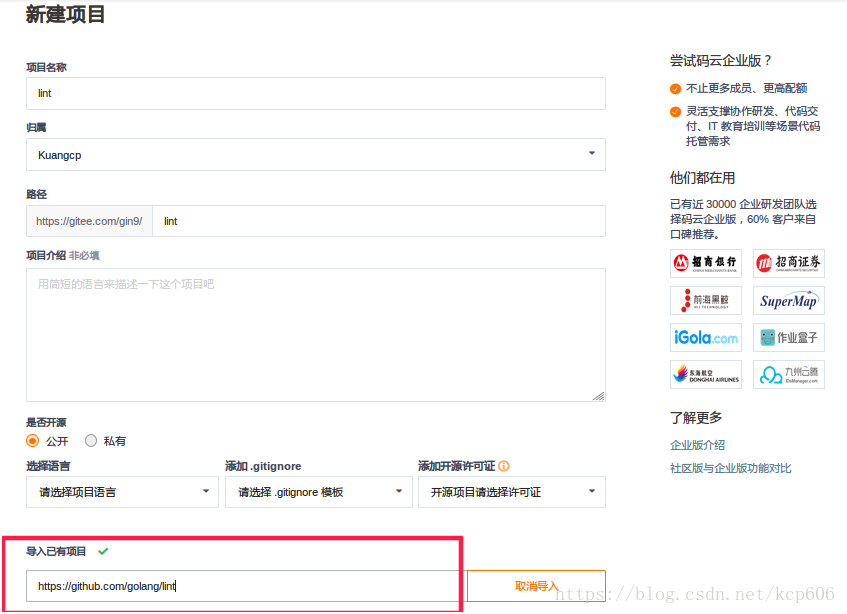Open the 开源项目请选择许可证 dropdown

(x=512, y=492)
